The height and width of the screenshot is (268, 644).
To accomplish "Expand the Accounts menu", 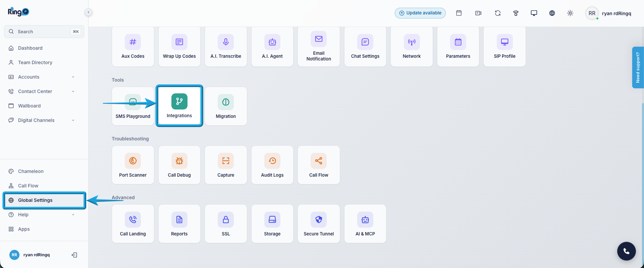I will click(x=44, y=77).
